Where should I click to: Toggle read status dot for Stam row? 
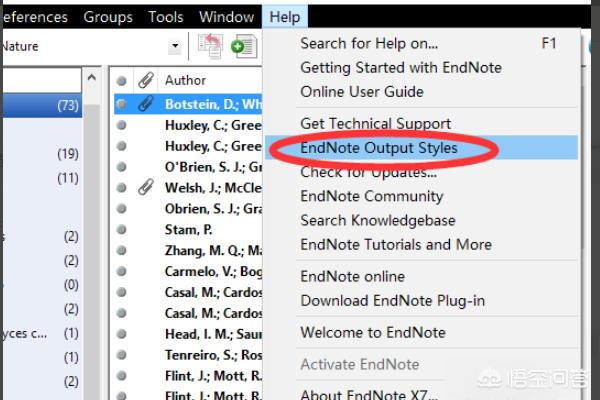122,229
